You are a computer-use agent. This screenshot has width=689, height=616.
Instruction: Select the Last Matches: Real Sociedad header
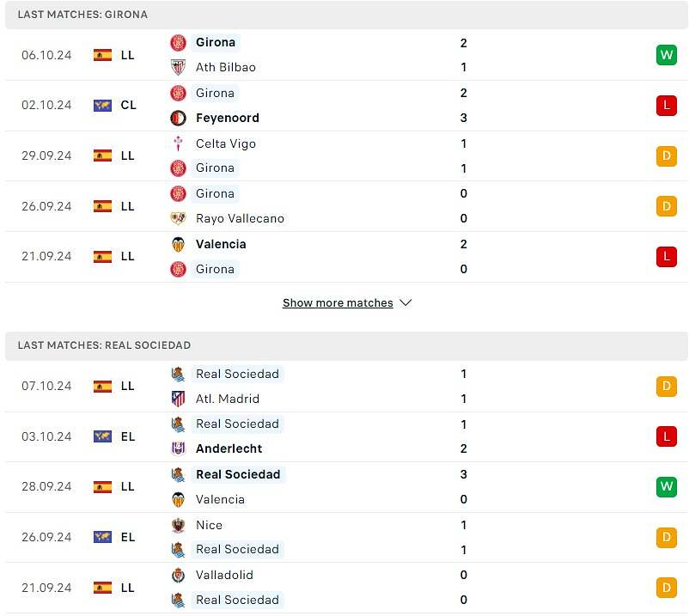click(104, 345)
